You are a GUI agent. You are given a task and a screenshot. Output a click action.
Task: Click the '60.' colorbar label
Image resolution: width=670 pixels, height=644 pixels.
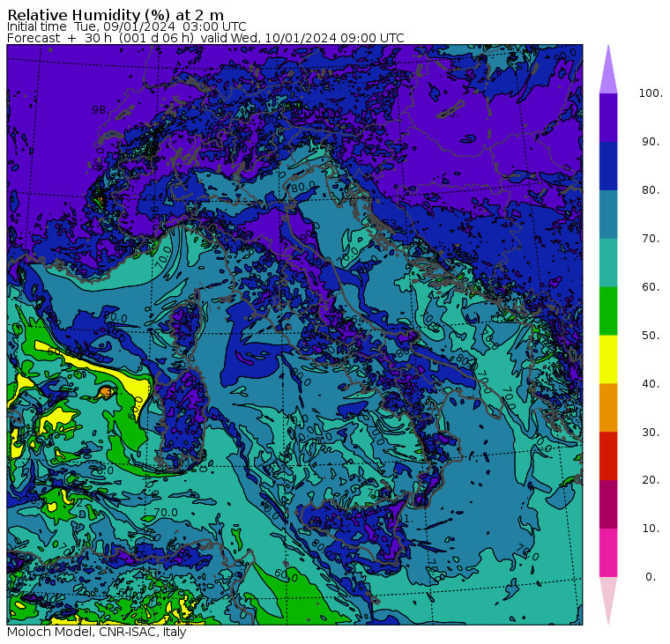click(x=651, y=287)
